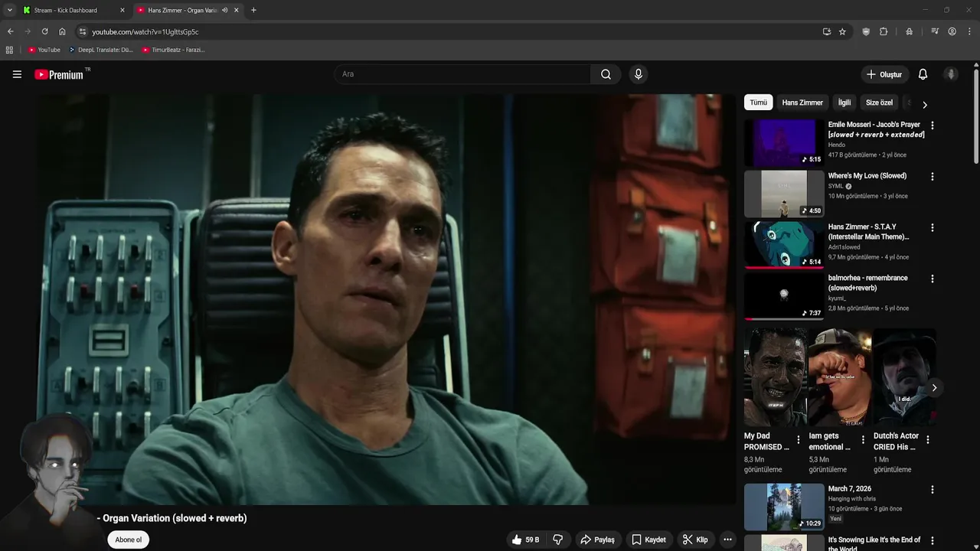This screenshot has width=980, height=551.
Task: Open the bookmarks bar apps grid icon
Action: click(9, 50)
